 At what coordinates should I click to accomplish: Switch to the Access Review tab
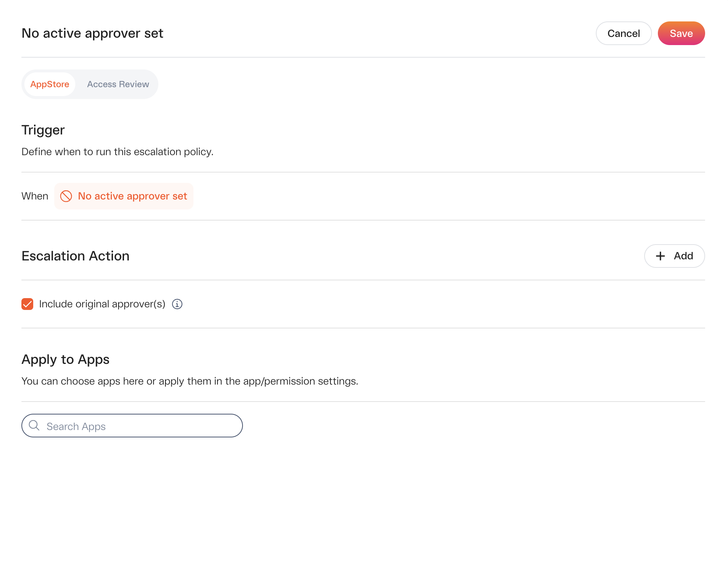118,84
